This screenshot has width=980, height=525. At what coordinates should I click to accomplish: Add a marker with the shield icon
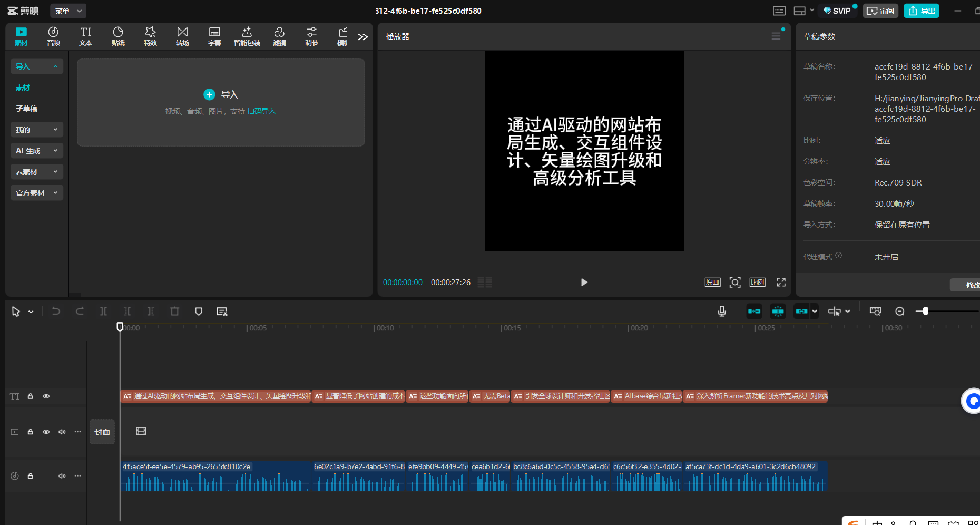pyautogui.click(x=199, y=312)
